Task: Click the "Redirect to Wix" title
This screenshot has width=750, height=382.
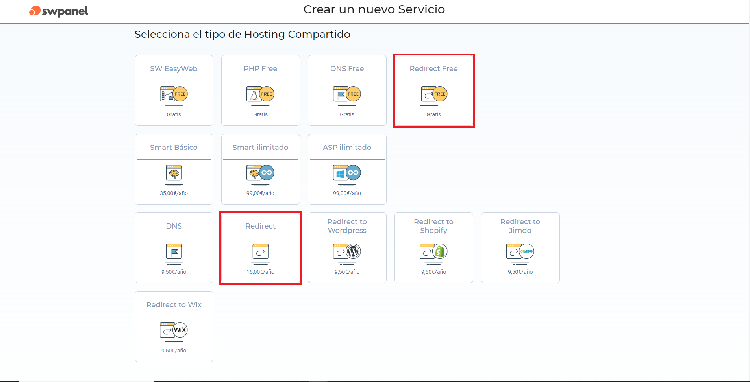Action: pos(174,305)
